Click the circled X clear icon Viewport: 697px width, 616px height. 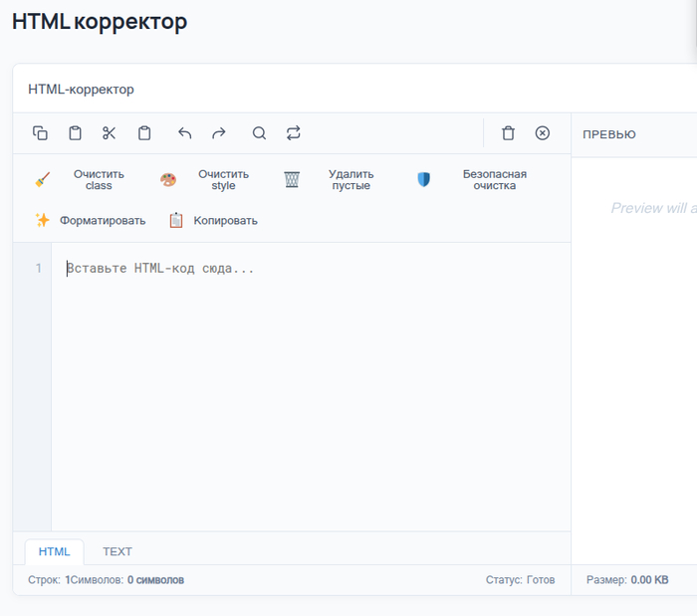pos(543,132)
